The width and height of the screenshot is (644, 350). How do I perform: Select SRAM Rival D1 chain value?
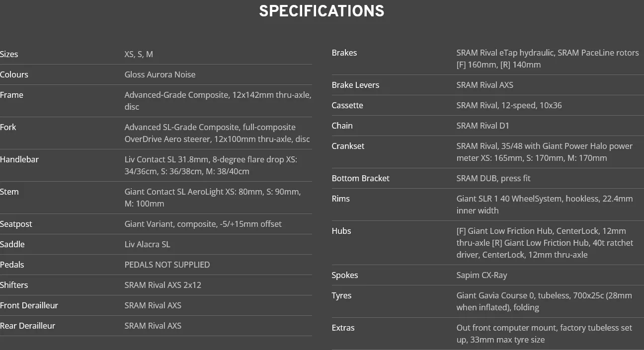483,126
